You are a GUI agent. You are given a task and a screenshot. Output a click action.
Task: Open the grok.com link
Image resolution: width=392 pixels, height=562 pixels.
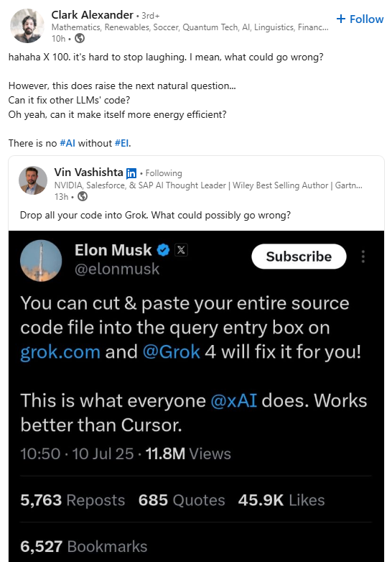tap(60, 352)
